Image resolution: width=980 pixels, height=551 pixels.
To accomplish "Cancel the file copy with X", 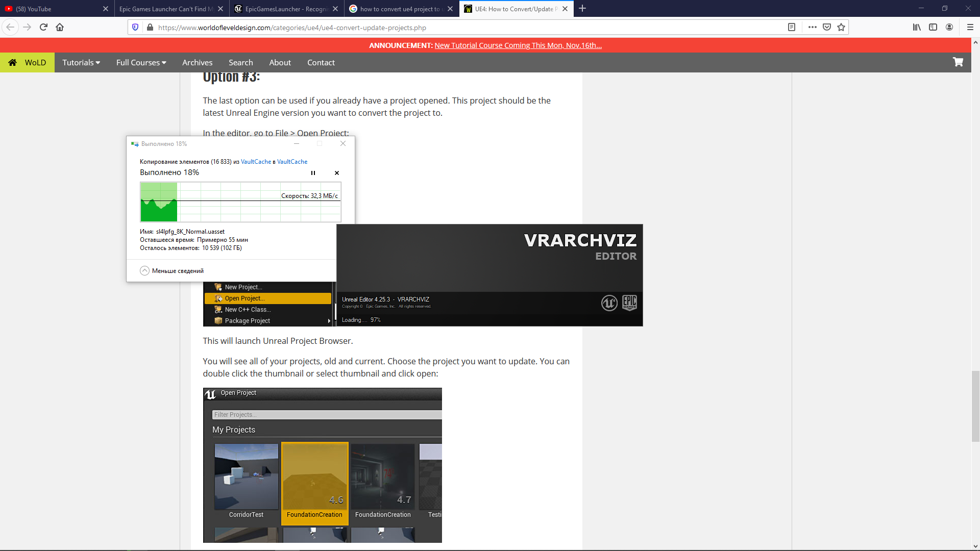I will coord(337,173).
